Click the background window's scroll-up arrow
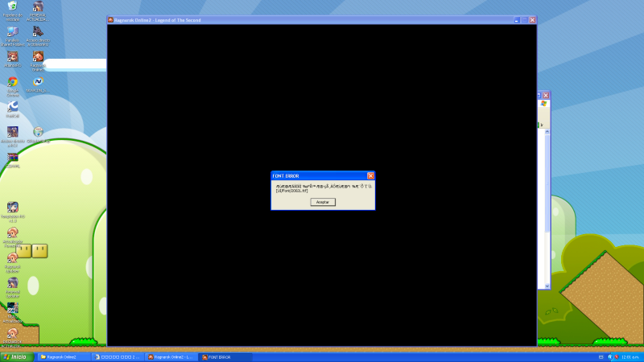This screenshot has width=644, height=362. tap(547, 132)
